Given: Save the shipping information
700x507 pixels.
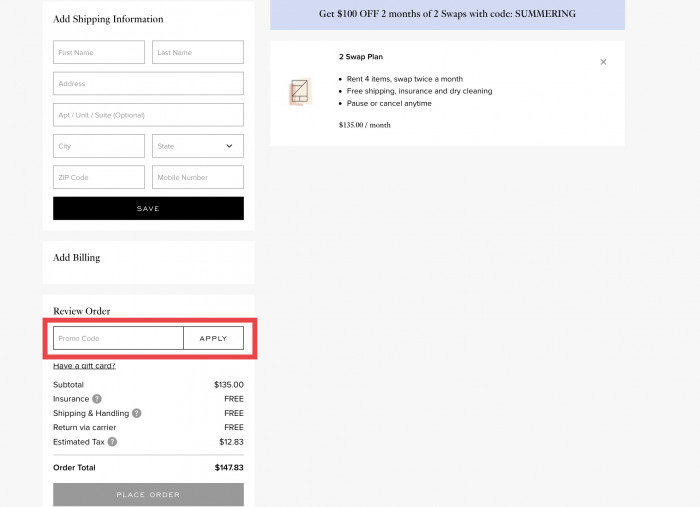Looking at the screenshot, I should pyautogui.click(x=148, y=208).
